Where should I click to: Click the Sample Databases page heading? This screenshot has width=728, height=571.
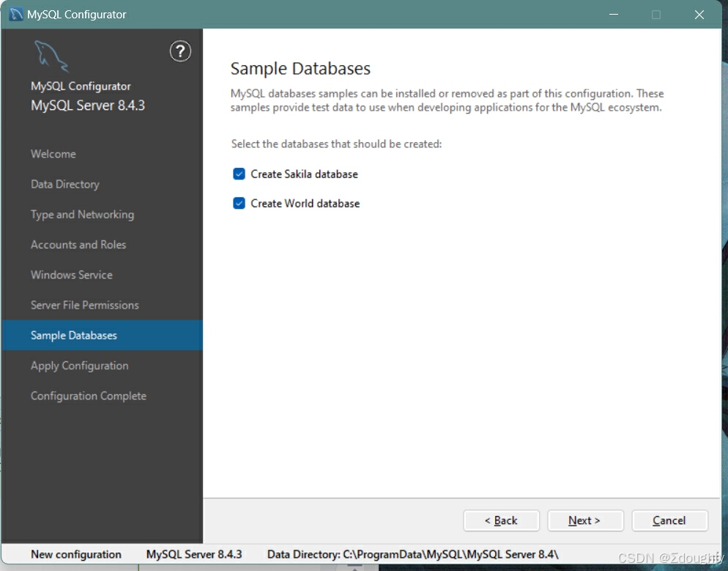pyautogui.click(x=300, y=68)
